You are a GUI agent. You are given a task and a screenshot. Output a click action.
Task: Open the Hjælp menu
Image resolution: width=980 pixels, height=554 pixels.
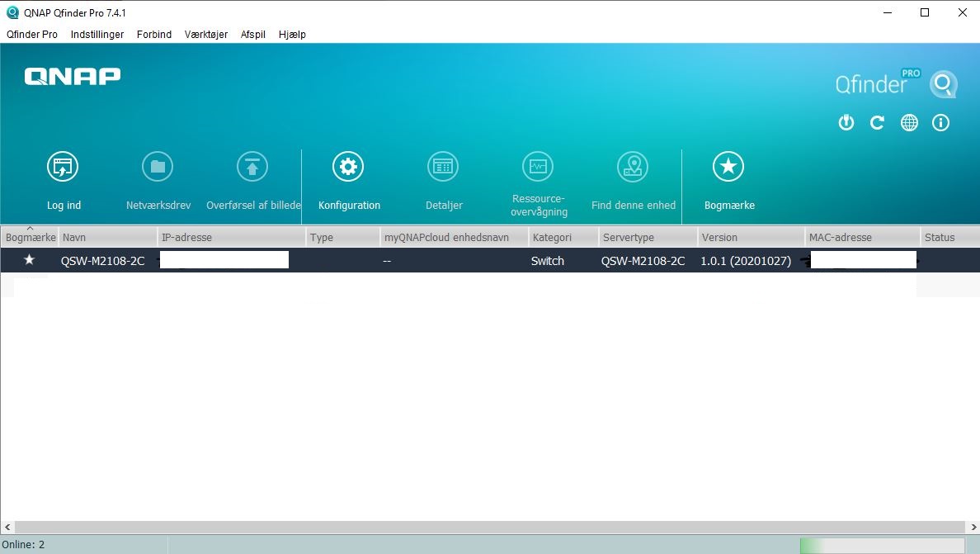292,35
